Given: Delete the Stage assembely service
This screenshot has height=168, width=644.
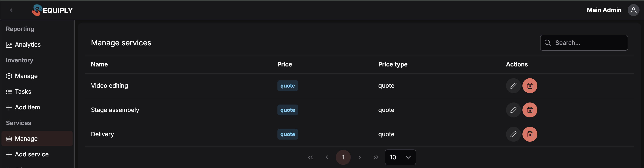Looking at the screenshot, I should [530, 110].
